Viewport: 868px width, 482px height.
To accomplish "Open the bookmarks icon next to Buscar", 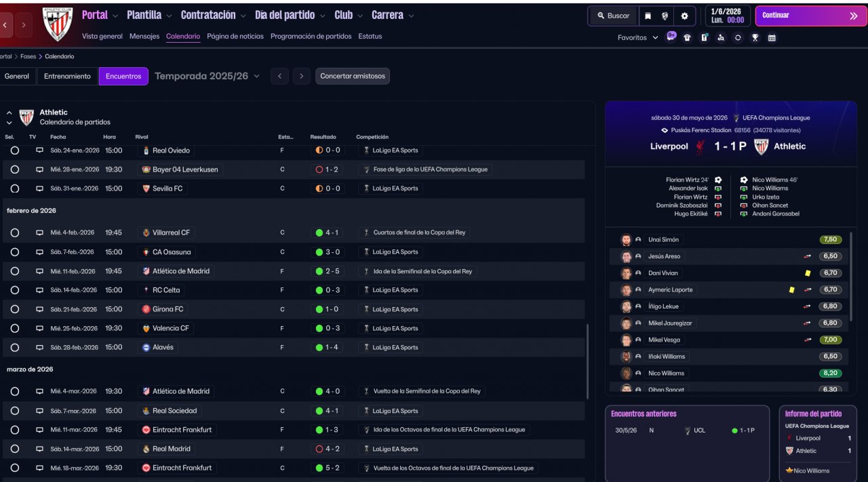I will point(648,16).
